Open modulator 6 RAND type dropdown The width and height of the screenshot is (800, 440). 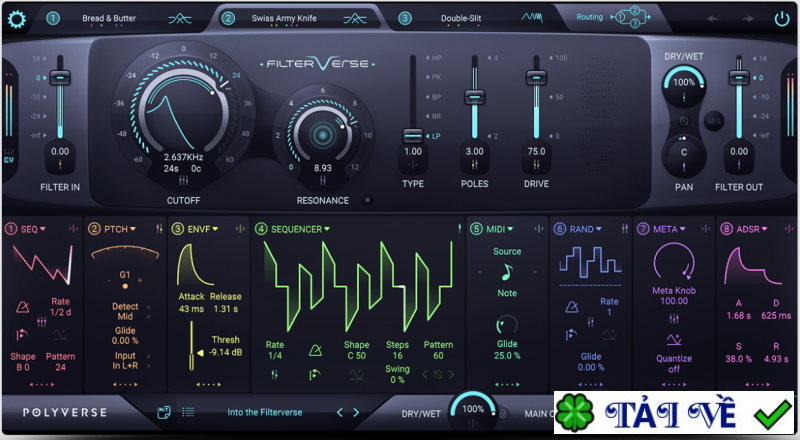(585, 229)
